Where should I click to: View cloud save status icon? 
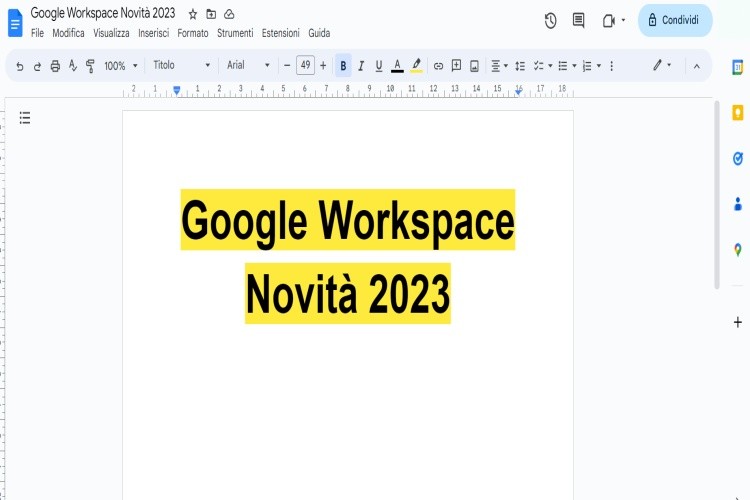coord(229,14)
